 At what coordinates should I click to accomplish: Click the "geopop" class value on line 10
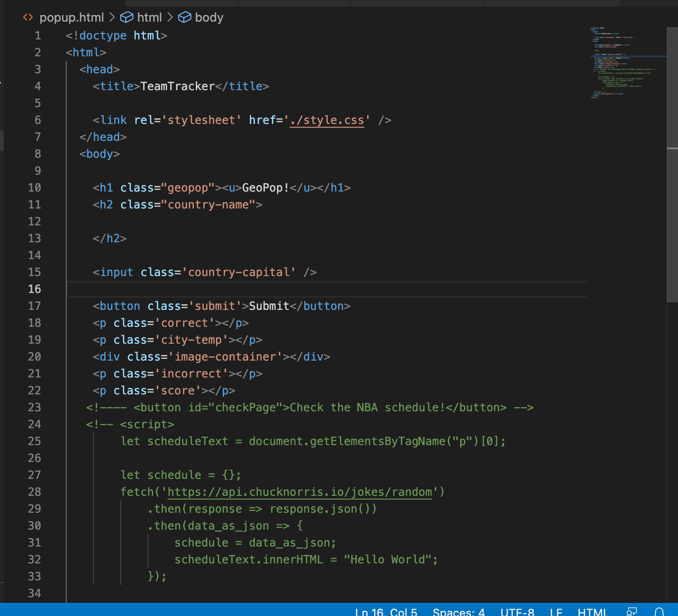coord(188,188)
